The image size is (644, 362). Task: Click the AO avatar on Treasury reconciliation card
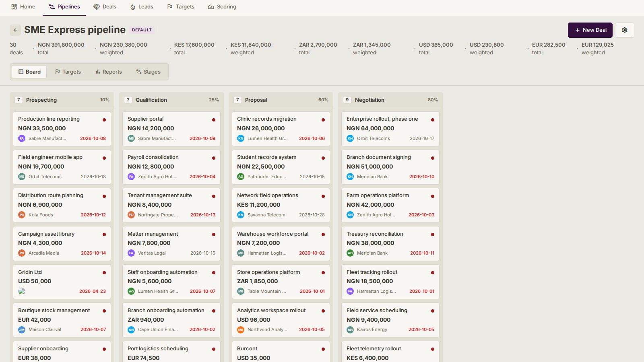point(350,253)
